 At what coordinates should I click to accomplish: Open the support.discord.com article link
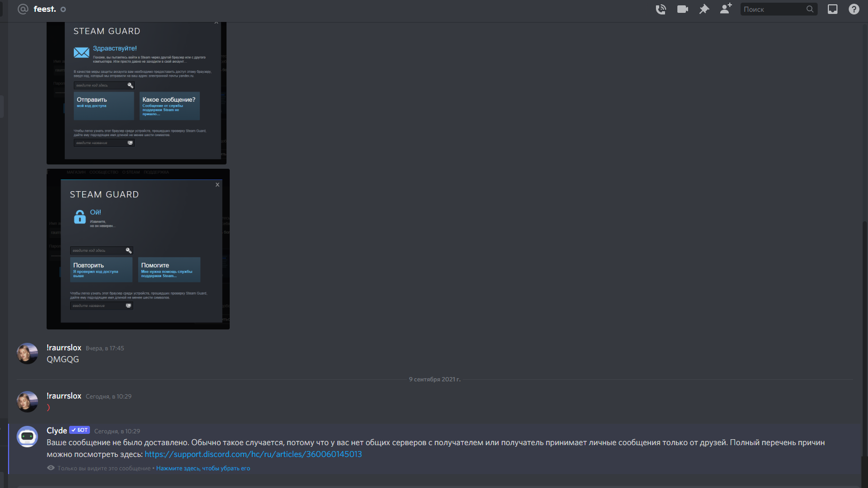(x=253, y=454)
